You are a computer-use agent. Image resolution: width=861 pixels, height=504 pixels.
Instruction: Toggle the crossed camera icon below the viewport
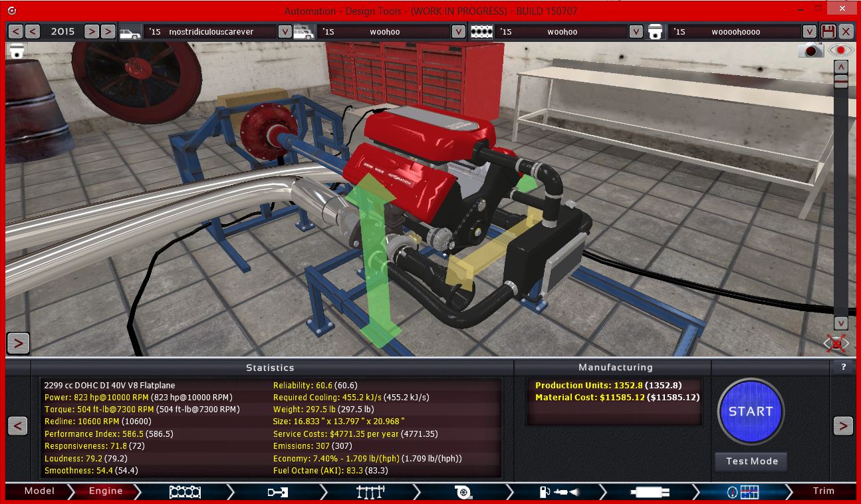(x=835, y=343)
